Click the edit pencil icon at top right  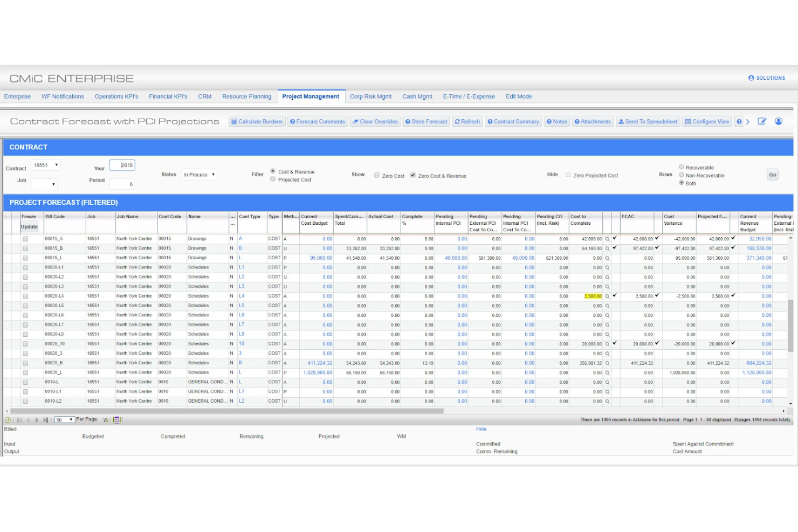(x=762, y=121)
